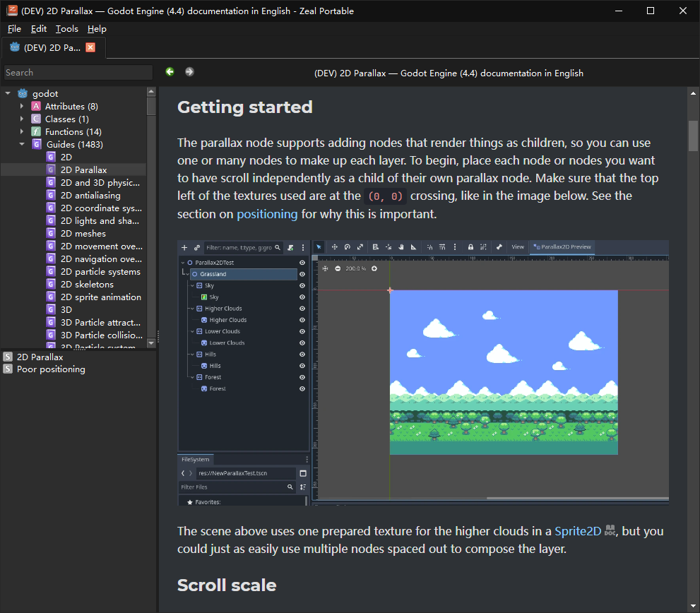Open the 2D movement ove... guide
The image size is (700, 613).
(x=101, y=246)
